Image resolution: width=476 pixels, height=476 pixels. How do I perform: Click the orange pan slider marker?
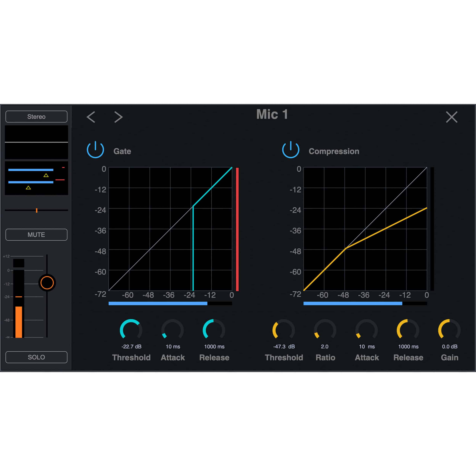[37, 210]
